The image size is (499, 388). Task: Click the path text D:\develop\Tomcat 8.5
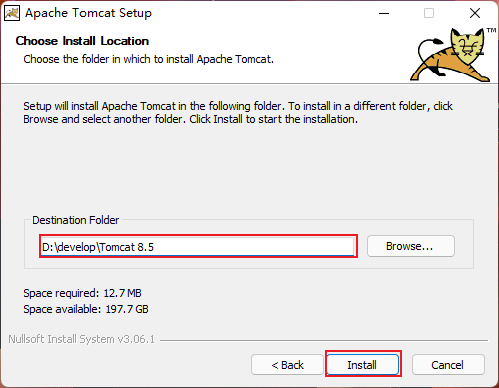click(98, 247)
